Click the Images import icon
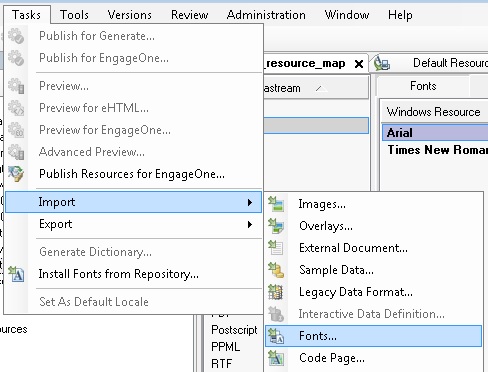Image resolution: width=488 pixels, height=372 pixels. (276, 204)
